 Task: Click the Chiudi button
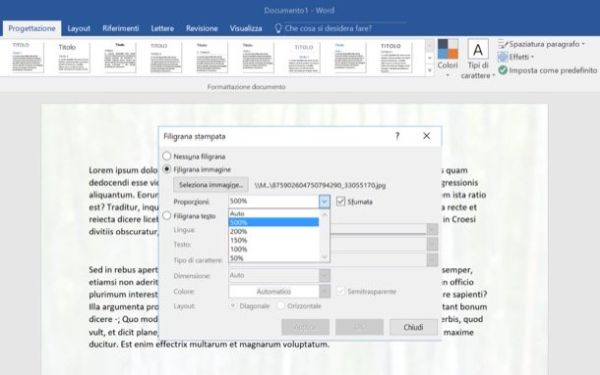click(413, 327)
